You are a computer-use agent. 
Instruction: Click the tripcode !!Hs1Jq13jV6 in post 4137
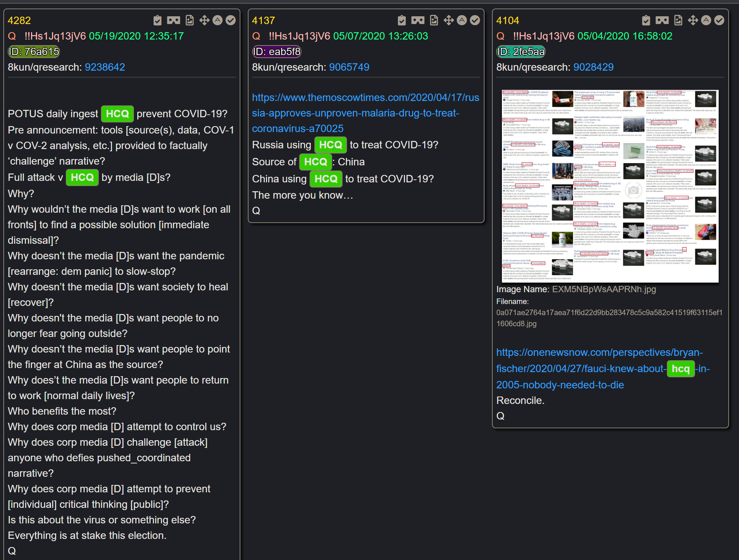(x=299, y=36)
